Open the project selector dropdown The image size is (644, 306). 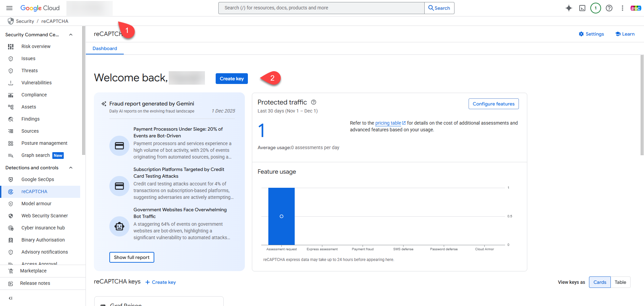coord(90,8)
